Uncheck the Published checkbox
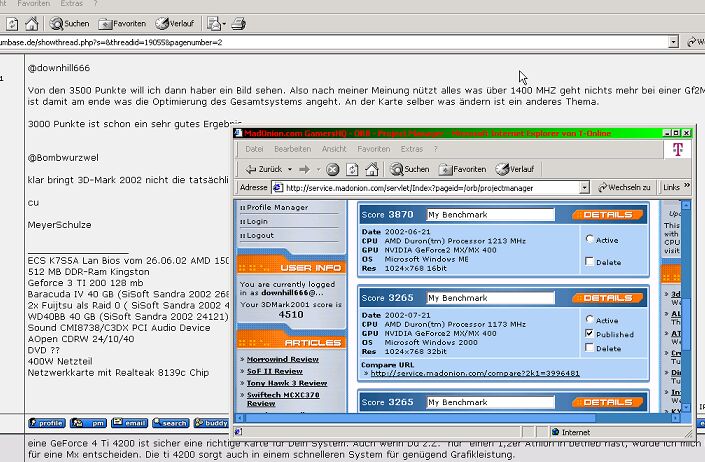The image size is (705, 462). coord(589,333)
